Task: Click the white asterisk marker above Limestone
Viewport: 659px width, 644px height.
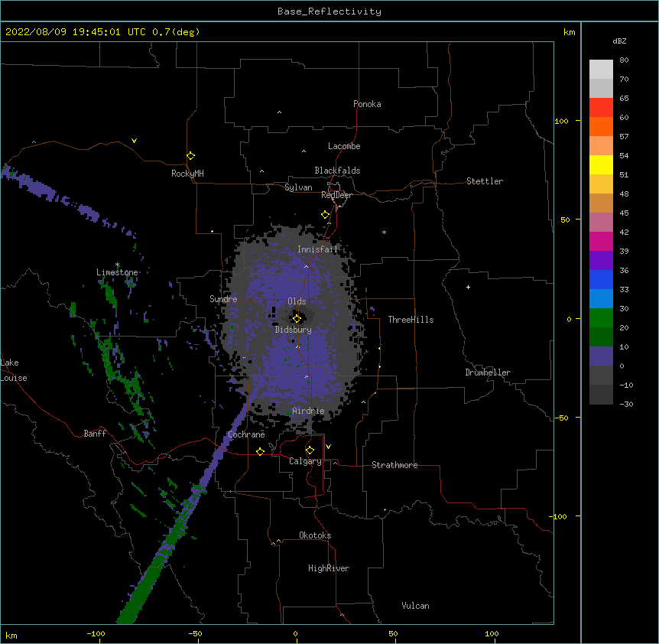Action: click(x=118, y=265)
